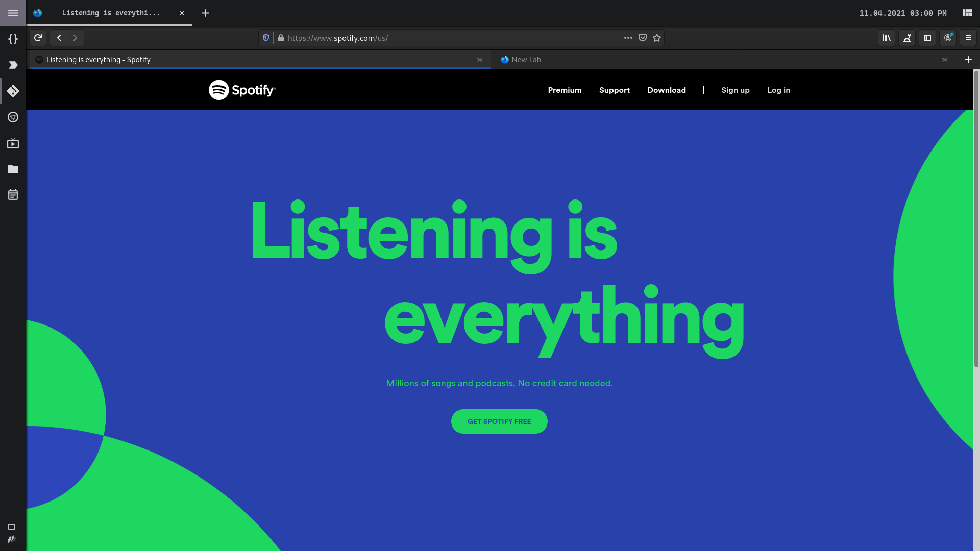980x551 pixels.
Task: Click the Spotify logo
Action: (242, 90)
